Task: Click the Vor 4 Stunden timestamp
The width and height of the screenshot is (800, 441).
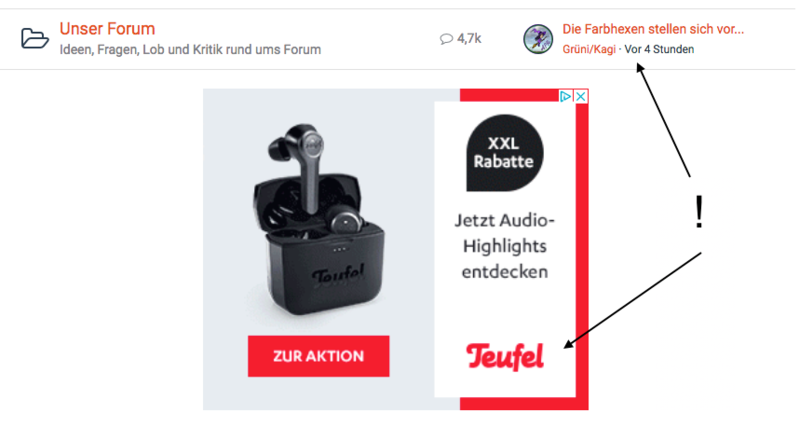Action: pyautogui.click(x=659, y=50)
